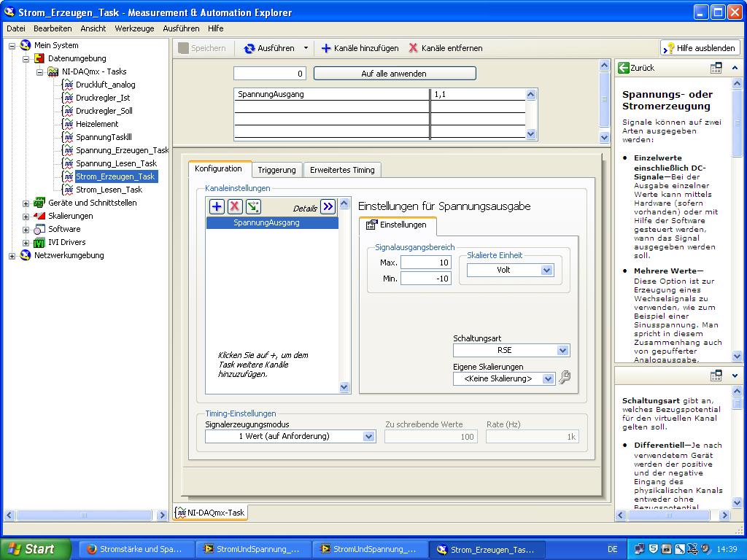Click Auf alle anwenden button

[394, 74]
